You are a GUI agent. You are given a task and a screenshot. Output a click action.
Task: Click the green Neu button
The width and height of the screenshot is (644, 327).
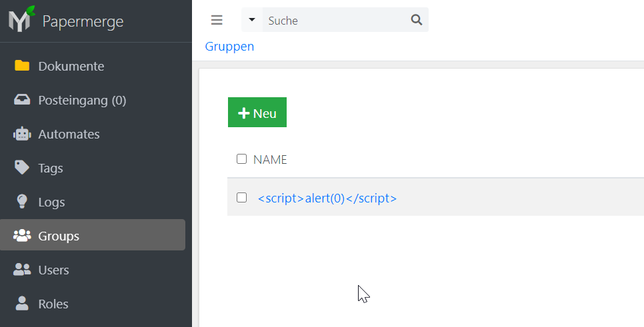[257, 113]
